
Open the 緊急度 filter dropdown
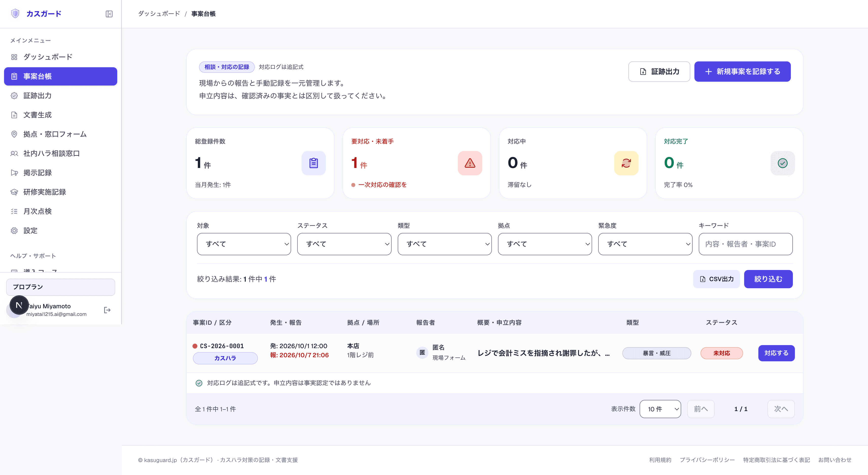tap(645, 244)
